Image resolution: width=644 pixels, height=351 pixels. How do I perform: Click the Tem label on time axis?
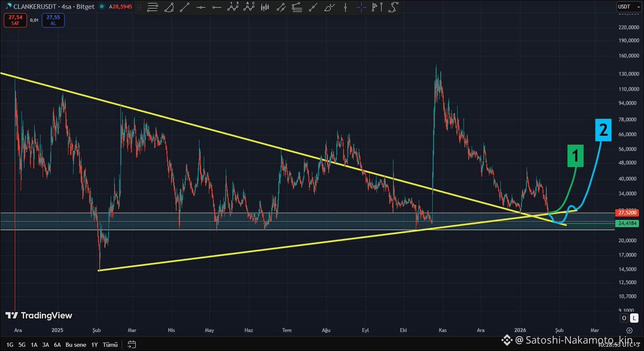click(x=287, y=330)
